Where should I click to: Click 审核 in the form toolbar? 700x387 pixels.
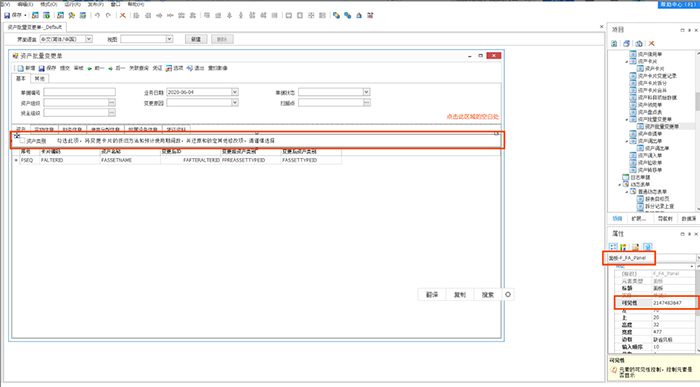79,68
